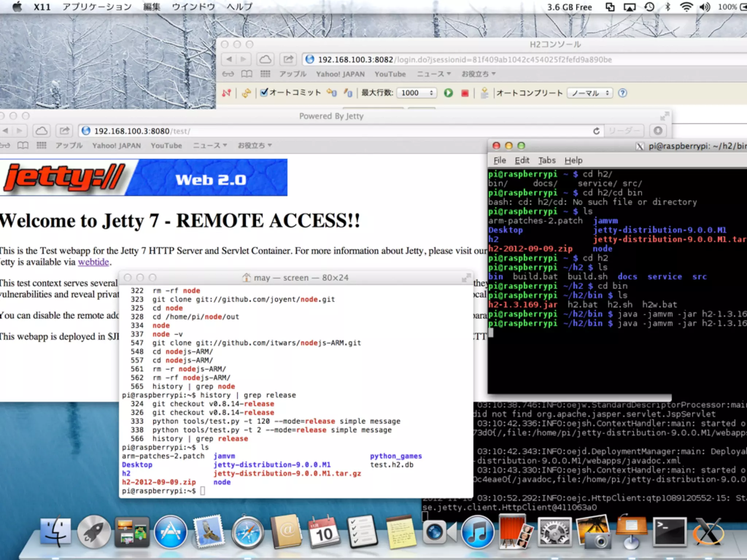Click the H2 console disconnect icon

pos(227,93)
